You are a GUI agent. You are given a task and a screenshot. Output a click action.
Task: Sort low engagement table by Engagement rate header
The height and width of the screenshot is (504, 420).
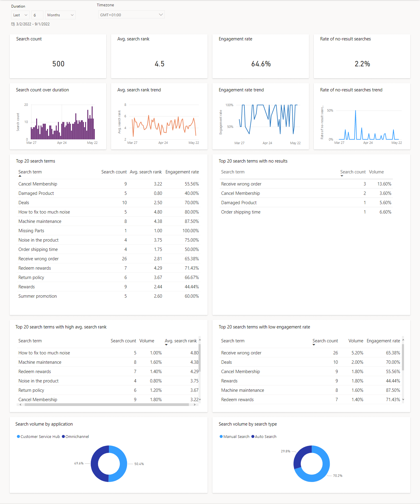tap(383, 341)
